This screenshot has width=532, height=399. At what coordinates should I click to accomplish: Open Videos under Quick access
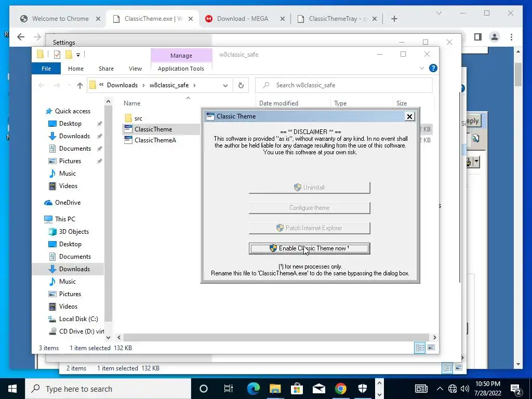tap(68, 186)
